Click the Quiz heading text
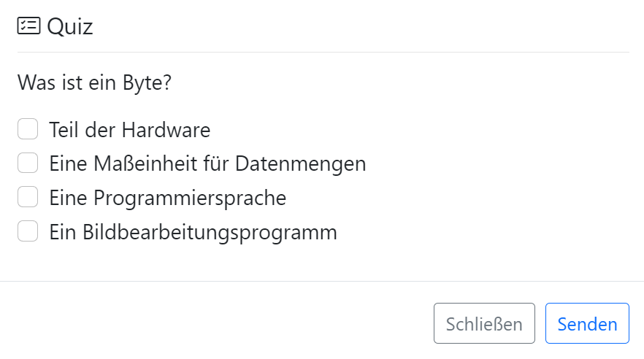 point(70,27)
